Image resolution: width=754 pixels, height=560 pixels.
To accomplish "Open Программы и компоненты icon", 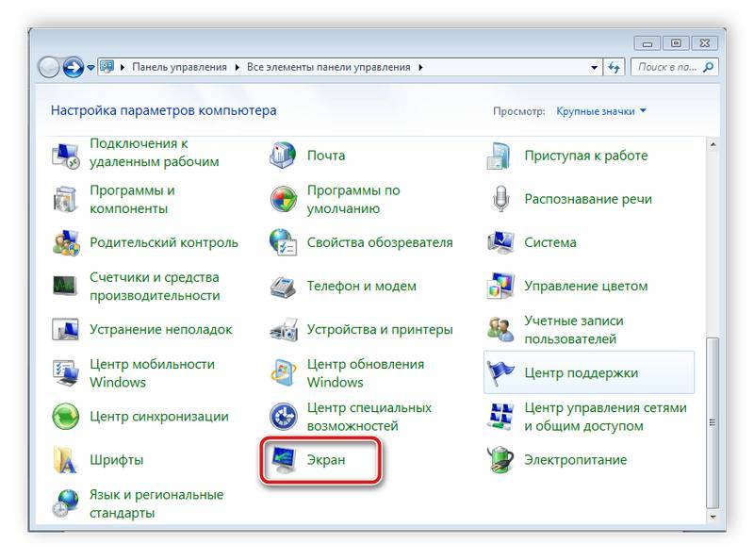I will coord(65,199).
